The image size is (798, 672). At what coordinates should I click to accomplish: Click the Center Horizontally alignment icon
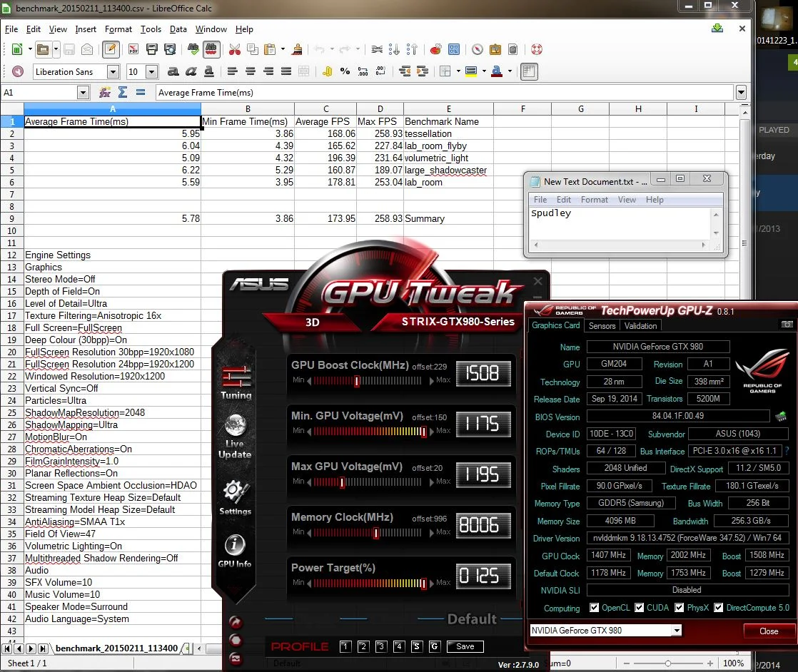(251, 72)
